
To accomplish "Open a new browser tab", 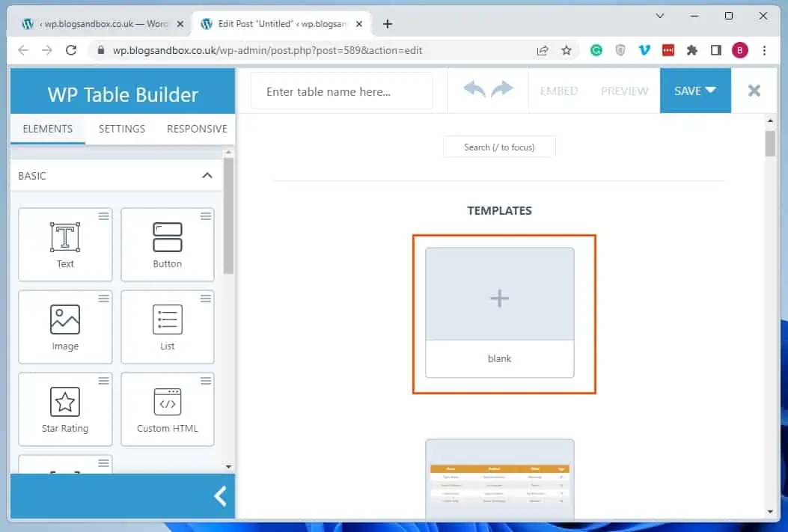I will 388,24.
